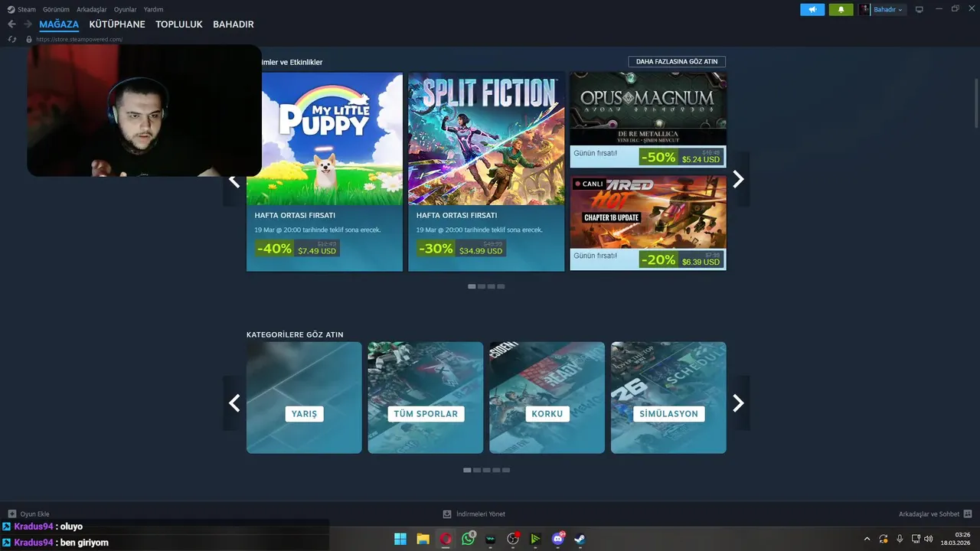Switch to Big Picture mode monitor icon
Image resolution: width=980 pixels, height=551 pixels.
tap(920, 10)
